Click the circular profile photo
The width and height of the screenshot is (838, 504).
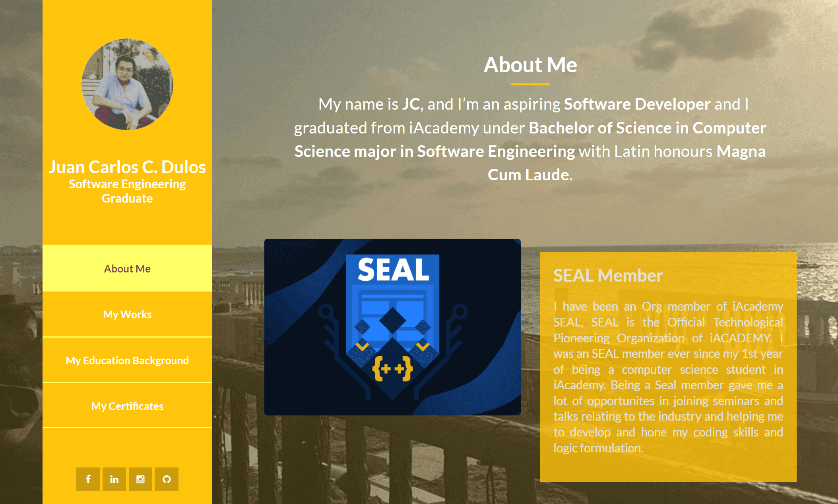click(127, 84)
